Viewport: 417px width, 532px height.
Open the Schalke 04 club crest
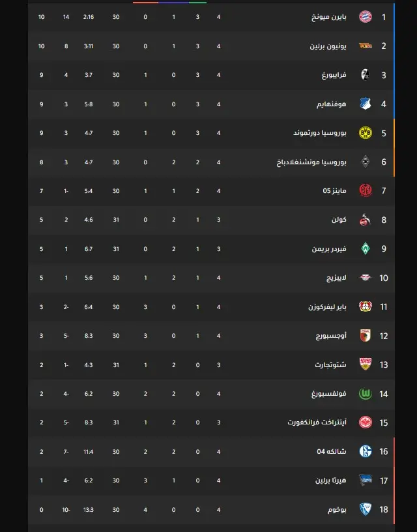pos(365,451)
